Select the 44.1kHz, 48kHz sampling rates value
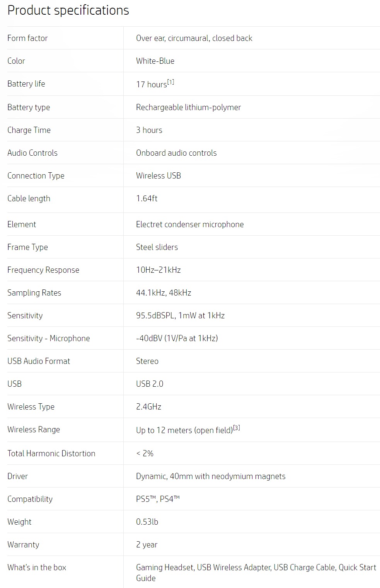 click(x=164, y=292)
